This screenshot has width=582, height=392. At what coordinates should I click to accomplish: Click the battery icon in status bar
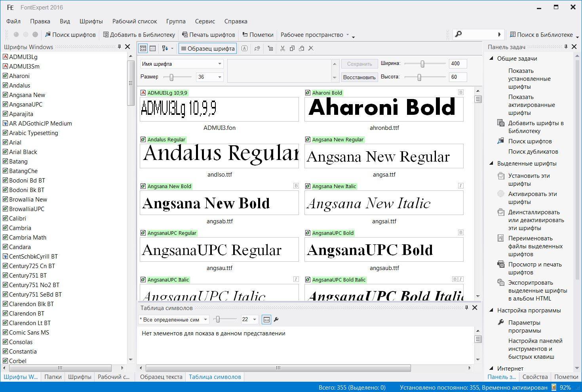coord(554,387)
